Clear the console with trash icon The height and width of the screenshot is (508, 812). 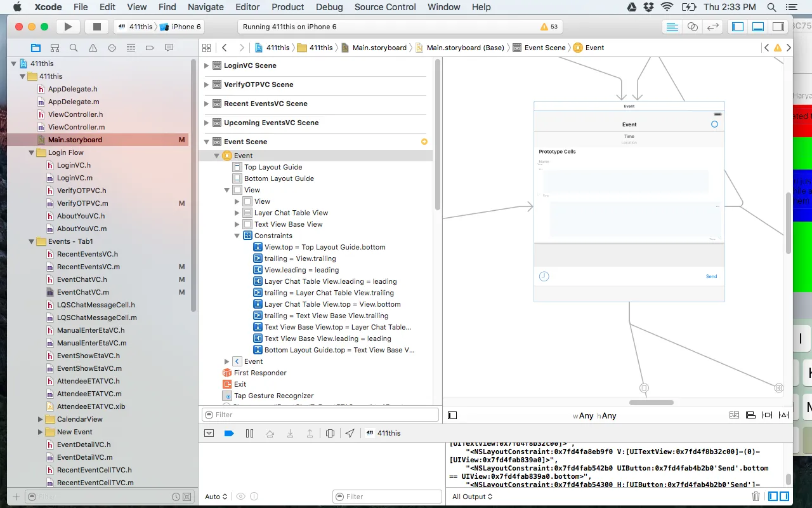click(756, 497)
